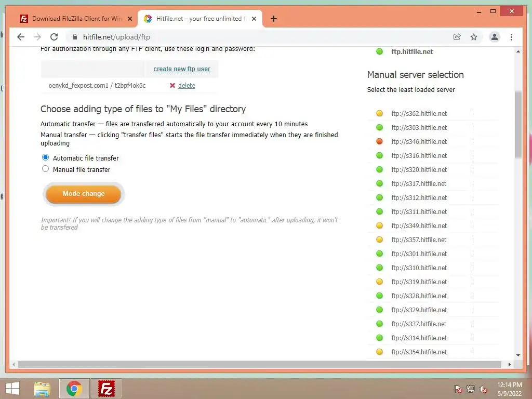Open FileZilla from the taskbar
Screen dimensions: 532x399
(106, 389)
